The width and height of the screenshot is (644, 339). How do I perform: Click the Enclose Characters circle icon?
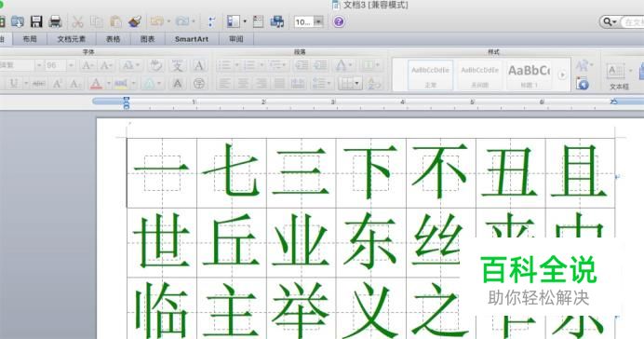point(199,84)
